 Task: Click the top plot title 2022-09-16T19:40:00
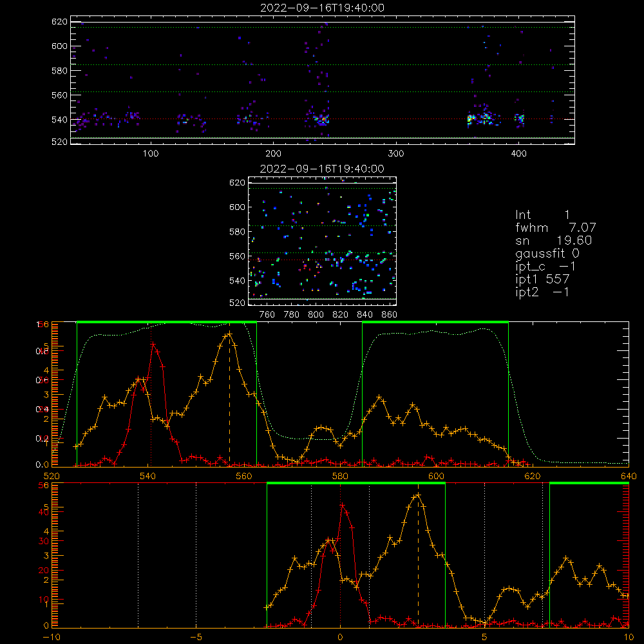pos(322,8)
